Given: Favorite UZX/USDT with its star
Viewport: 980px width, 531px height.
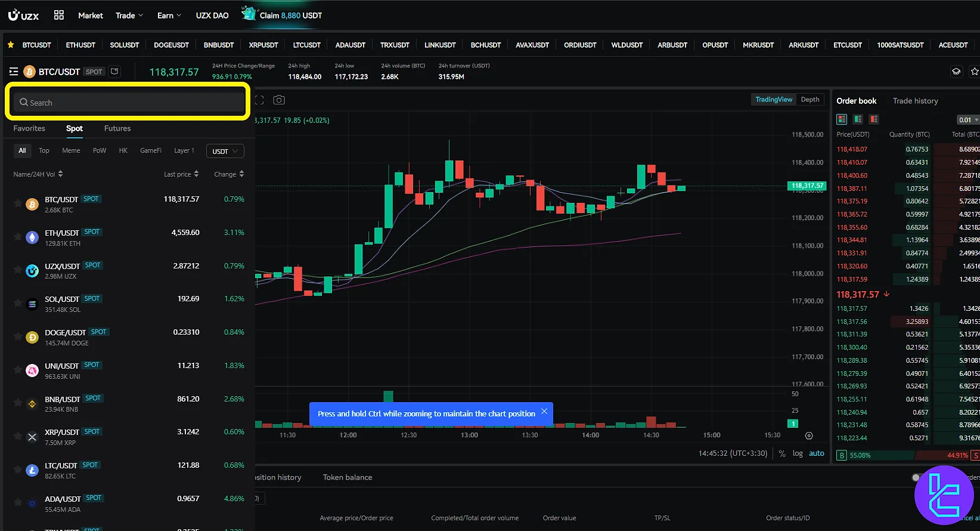Looking at the screenshot, I should coord(18,270).
